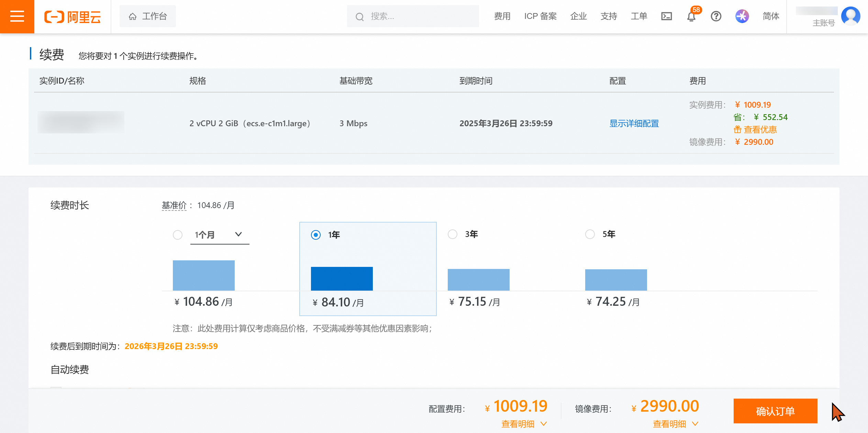This screenshot has width=868, height=433.
Task: Click the user avatar icon
Action: tap(850, 16)
